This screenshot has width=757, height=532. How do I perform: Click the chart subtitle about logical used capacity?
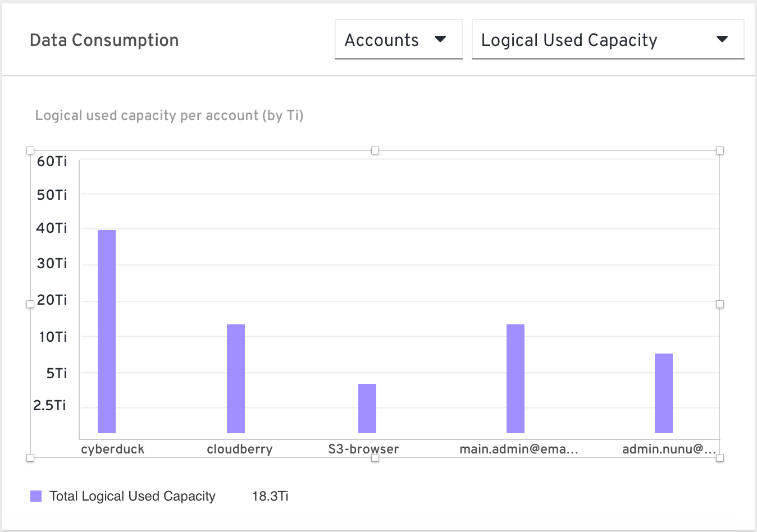[169, 116]
